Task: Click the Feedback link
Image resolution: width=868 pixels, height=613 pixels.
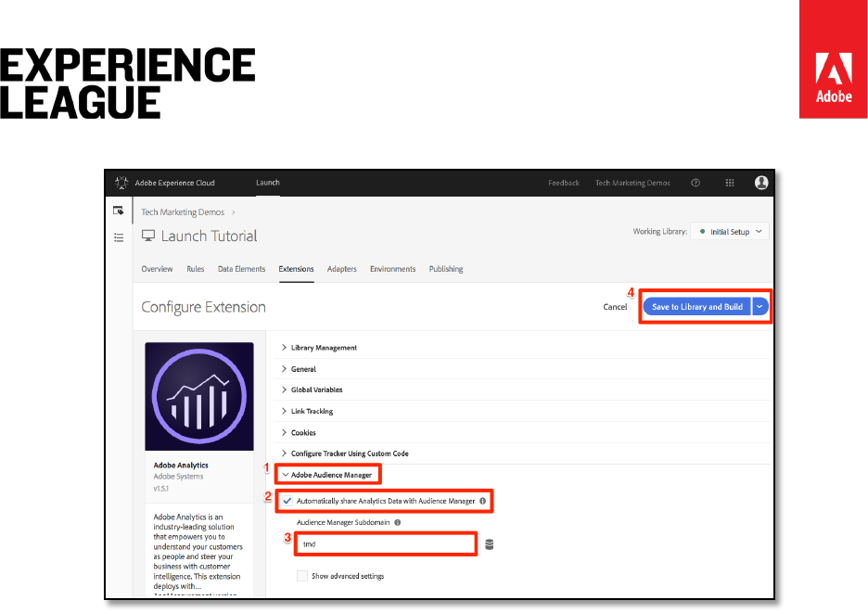Action: pos(564,183)
